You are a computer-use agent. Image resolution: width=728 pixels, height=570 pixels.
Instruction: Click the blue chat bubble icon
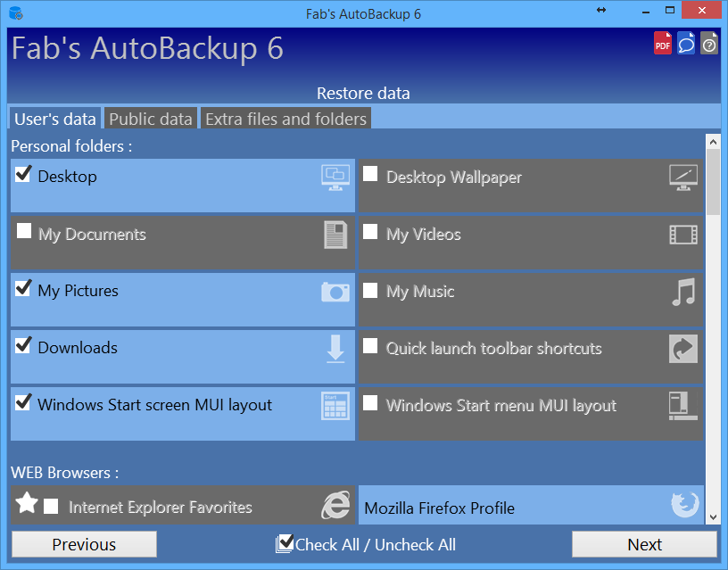click(x=686, y=43)
